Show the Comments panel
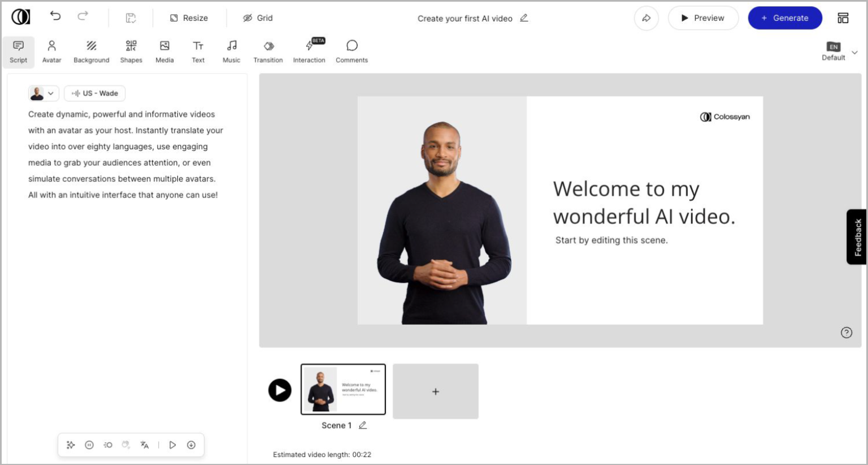This screenshot has width=868, height=465. click(x=351, y=51)
